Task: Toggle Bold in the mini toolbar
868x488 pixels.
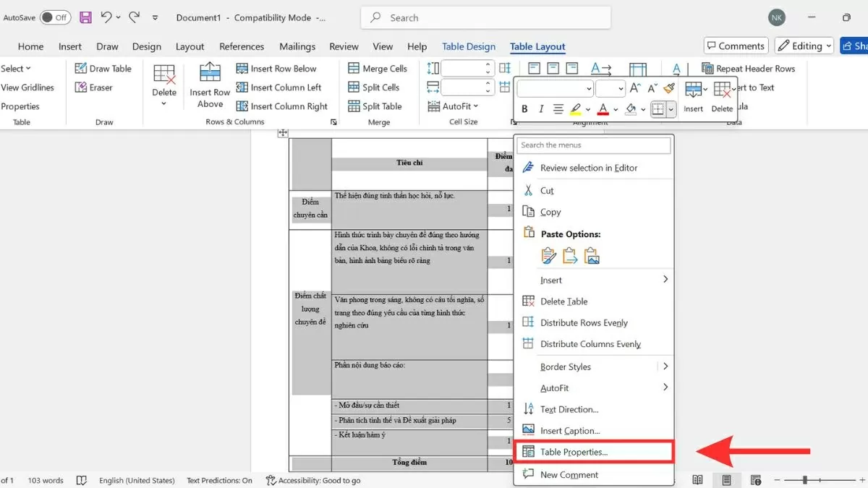Action: tap(524, 109)
